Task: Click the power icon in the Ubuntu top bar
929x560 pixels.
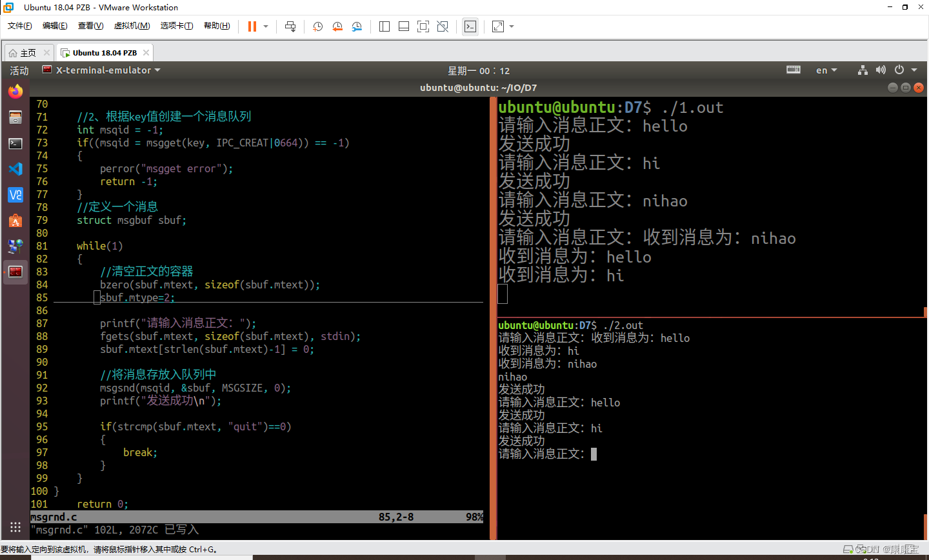Action: tap(899, 70)
